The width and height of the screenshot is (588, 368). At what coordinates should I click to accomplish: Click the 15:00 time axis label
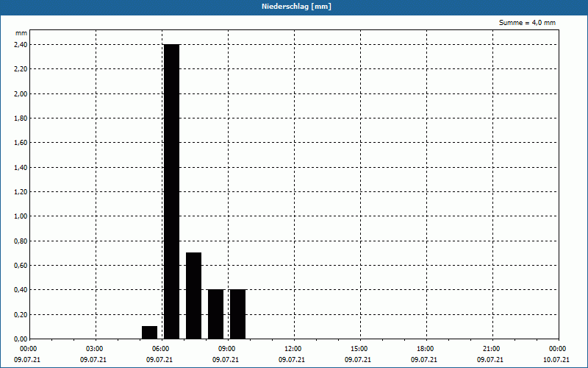click(x=359, y=349)
